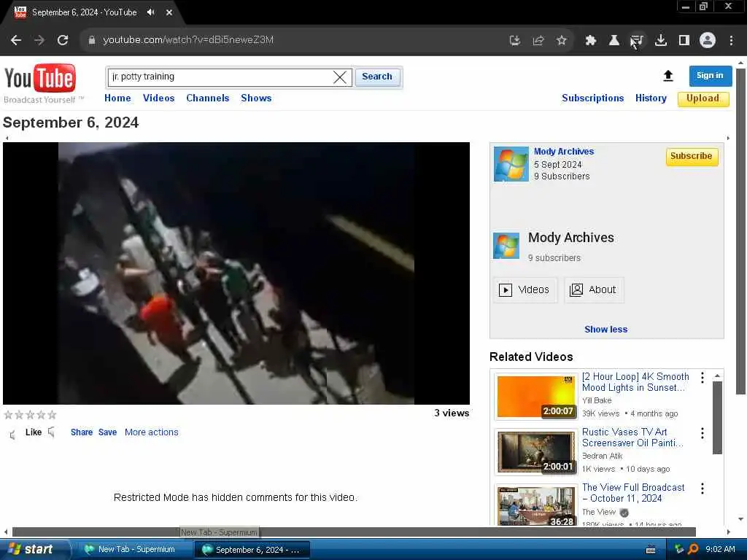Viewport: 747px width, 560px height.
Task: Open the Windows start button
Action: 34,550
